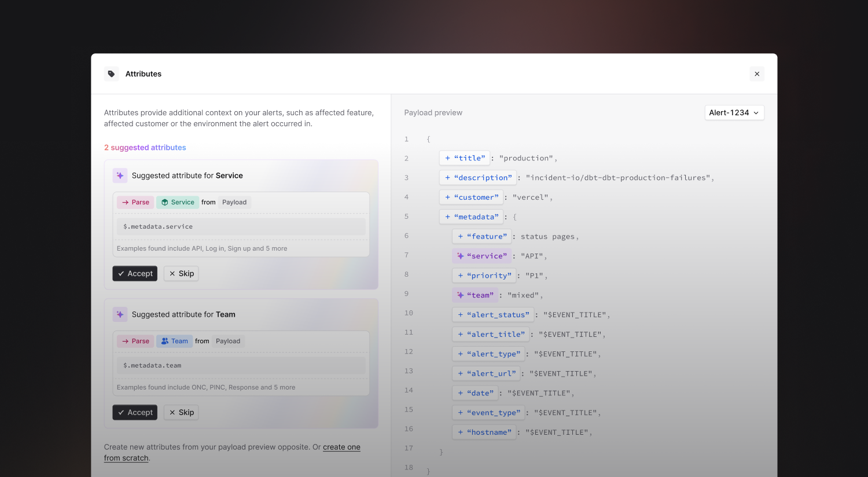Click the "incident-io/dbt-dbt-production-failures" value
The image size is (868, 477).
pos(617,178)
